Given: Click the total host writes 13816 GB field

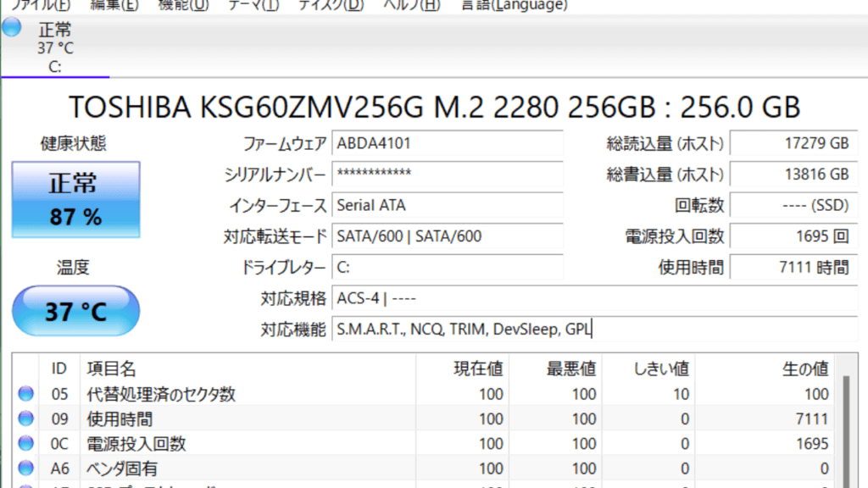Looking at the screenshot, I should 790,175.
